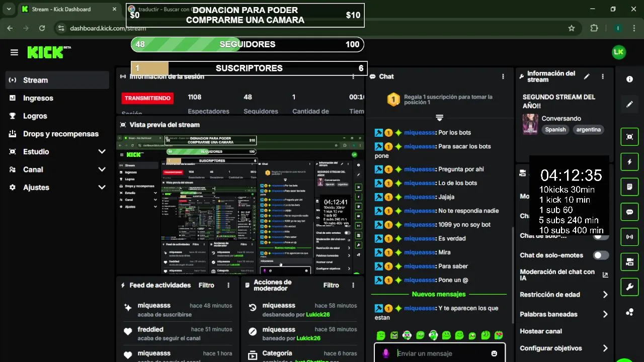Toggle the wrench tools panel icon
The image size is (644, 362).
[x=629, y=287]
